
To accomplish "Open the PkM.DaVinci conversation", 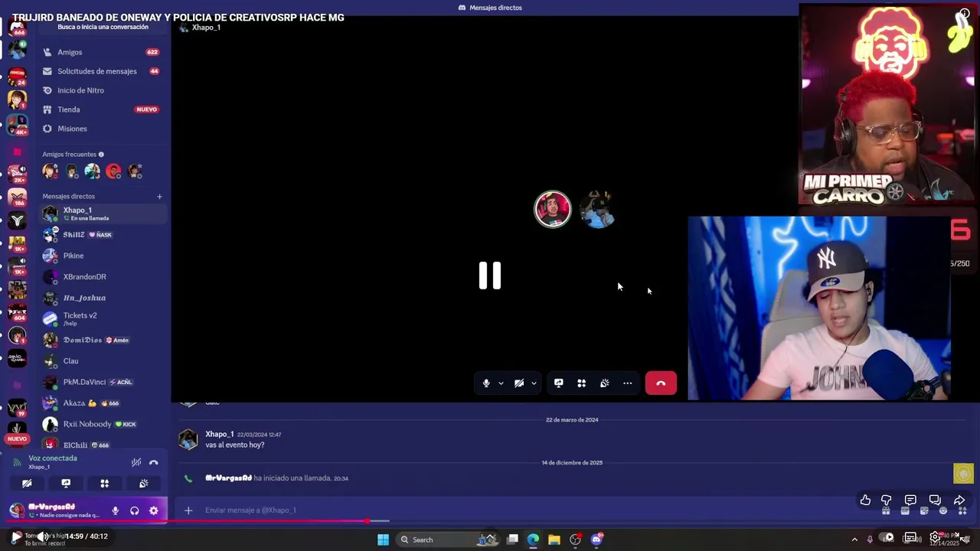I will 103,382.
